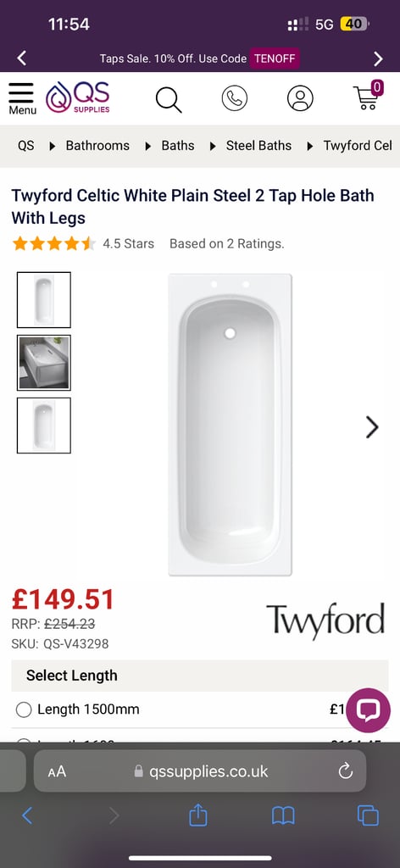Open the hamburger Menu icon
This screenshot has height=868, width=400.
click(21, 98)
